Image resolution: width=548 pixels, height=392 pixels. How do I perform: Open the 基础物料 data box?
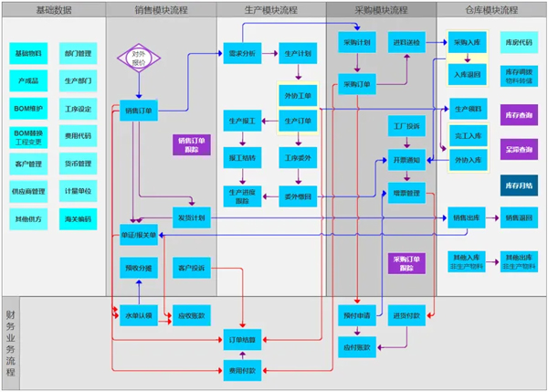[29, 54]
